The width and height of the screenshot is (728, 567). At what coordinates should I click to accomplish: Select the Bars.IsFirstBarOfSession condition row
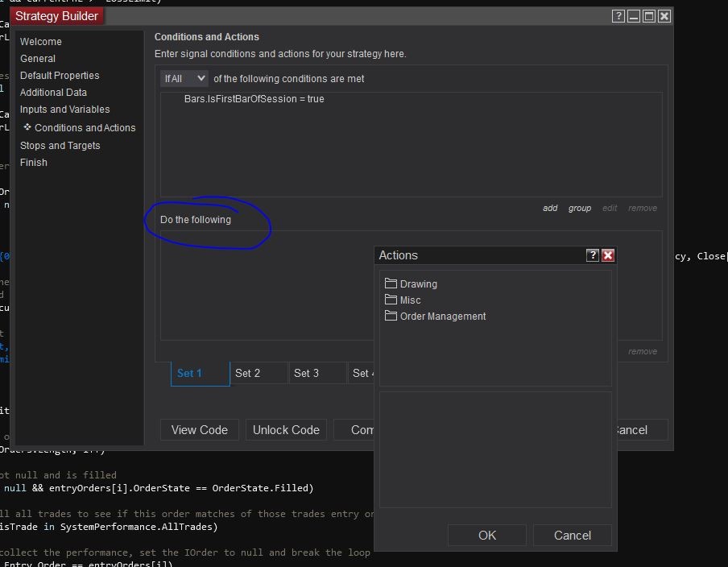(254, 99)
